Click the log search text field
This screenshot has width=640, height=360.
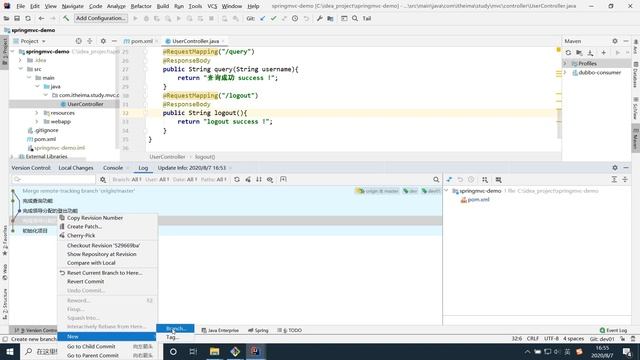[x=54, y=180]
